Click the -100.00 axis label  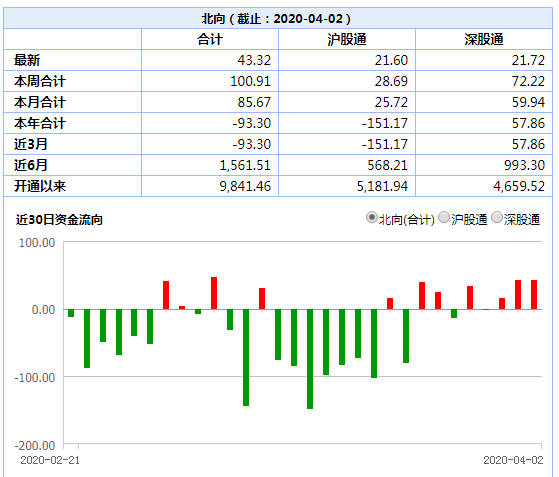pos(35,378)
